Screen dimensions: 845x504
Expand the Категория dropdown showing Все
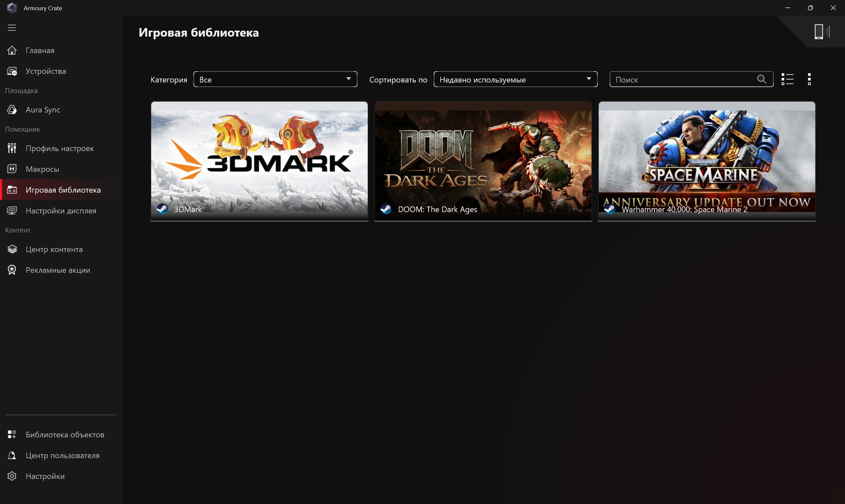275,79
